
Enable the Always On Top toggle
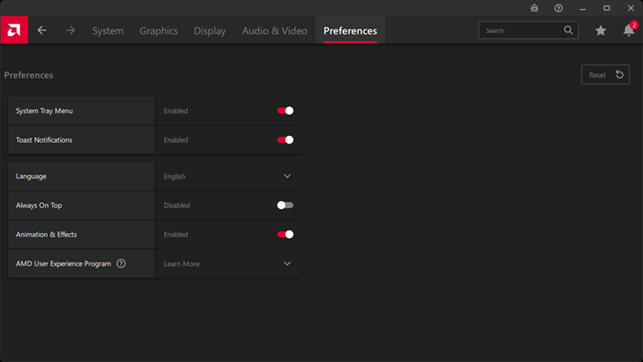click(285, 205)
